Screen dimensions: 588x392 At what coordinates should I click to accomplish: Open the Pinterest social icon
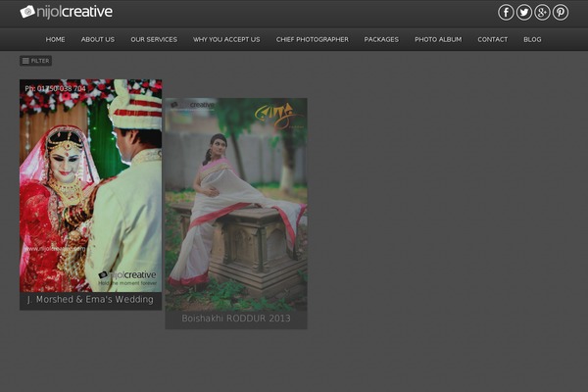point(561,13)
